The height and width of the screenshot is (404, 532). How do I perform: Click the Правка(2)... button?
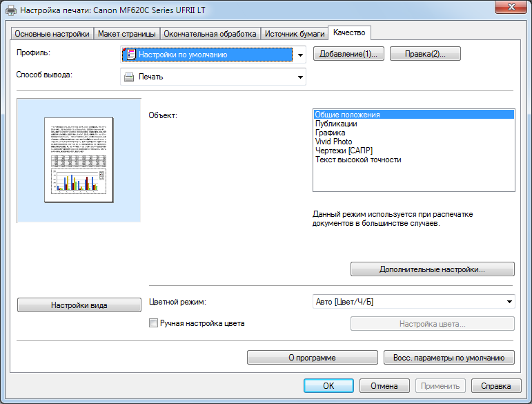coord(425,54)
